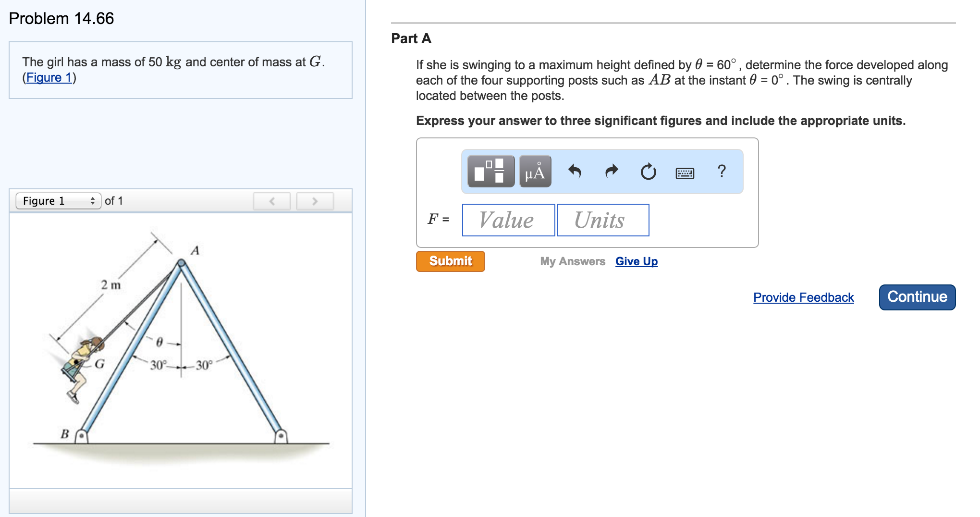Open Figure 1 from the problem statement
Screen dimensions: 980x517
[49, 77]
